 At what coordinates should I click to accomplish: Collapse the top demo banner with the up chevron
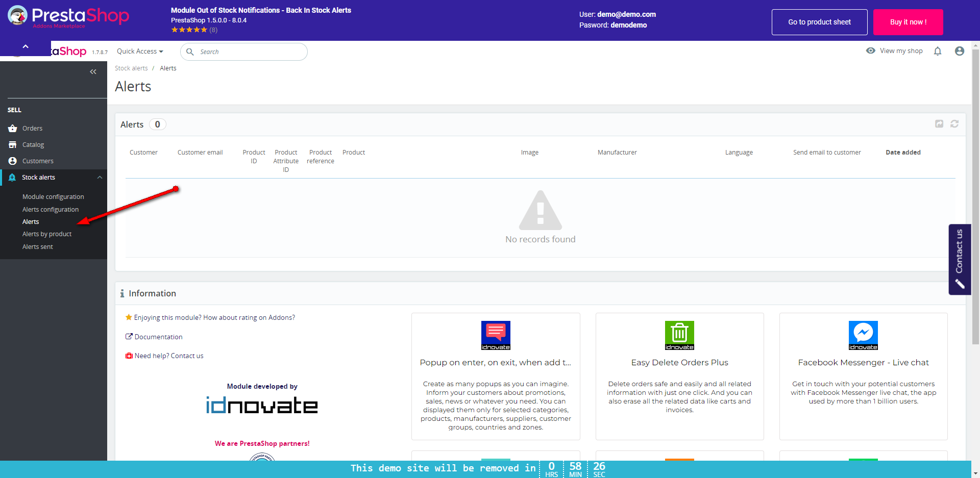pyautogui.click(x=26, y=47)
